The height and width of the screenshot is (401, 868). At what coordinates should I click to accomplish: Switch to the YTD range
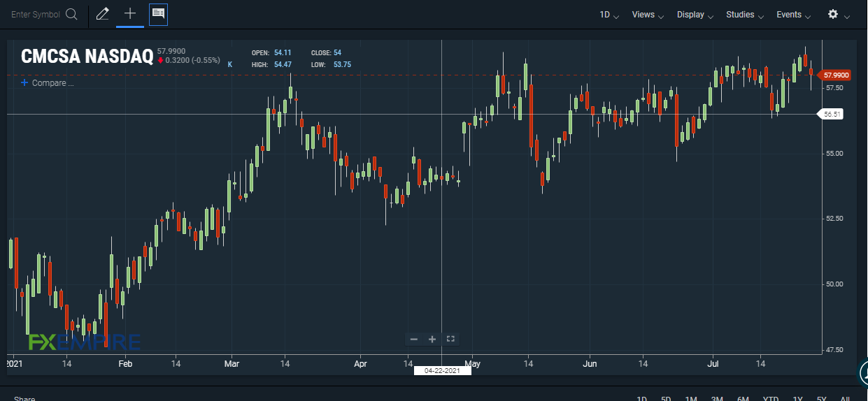(770, 399)
